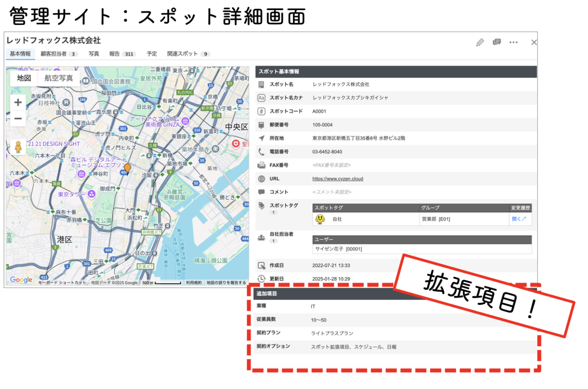This screenshot has width=588, height=389.
Task: Click the 所在地 arrow icon
Action: coord(262,138)
